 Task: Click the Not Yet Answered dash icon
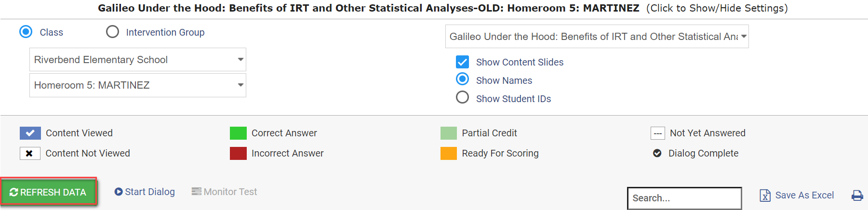coord(658,133)
